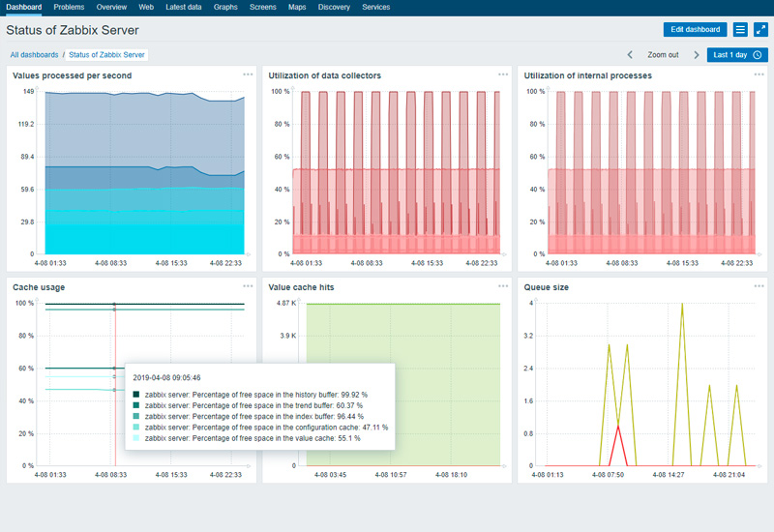Image resolution: width=774 pixels, height=532 pixels.
Task: Toggle fullscreen kiosk mode icon
Action: click(x=760, y=30)
